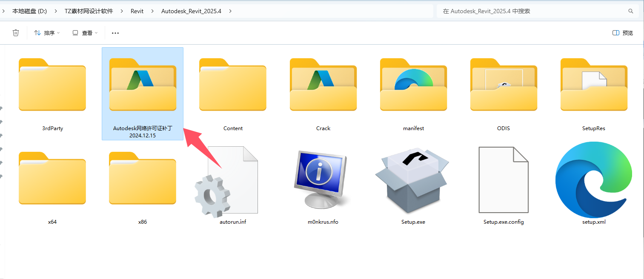This screenshot has height=279, width=644.
Task: Open the 排序 sort menu
Action: point(47,33)
